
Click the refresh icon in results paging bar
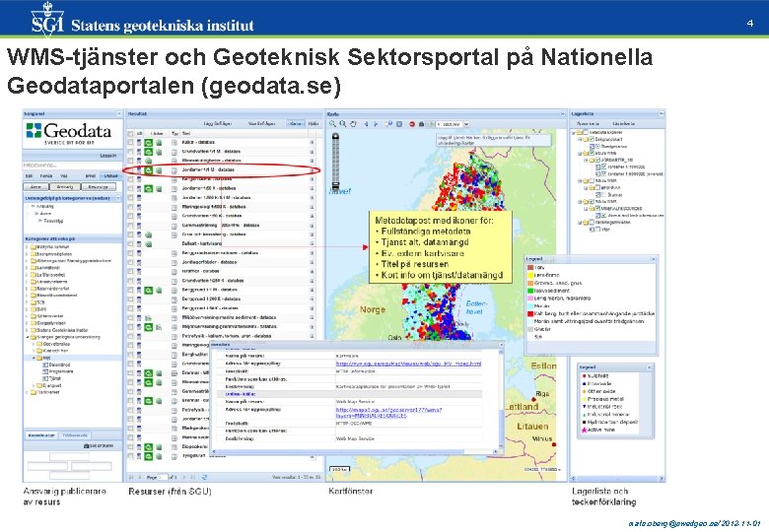tap(204, 477)
